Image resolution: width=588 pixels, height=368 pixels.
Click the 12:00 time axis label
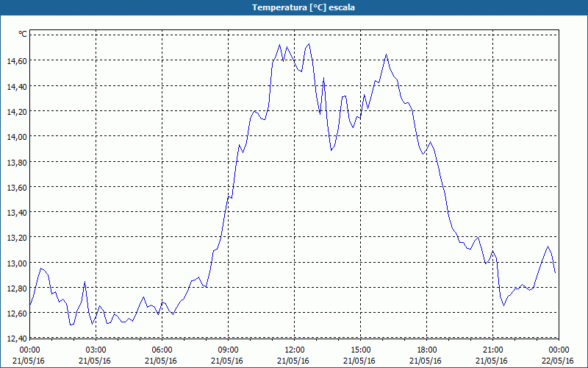click(x=295, y=350)
